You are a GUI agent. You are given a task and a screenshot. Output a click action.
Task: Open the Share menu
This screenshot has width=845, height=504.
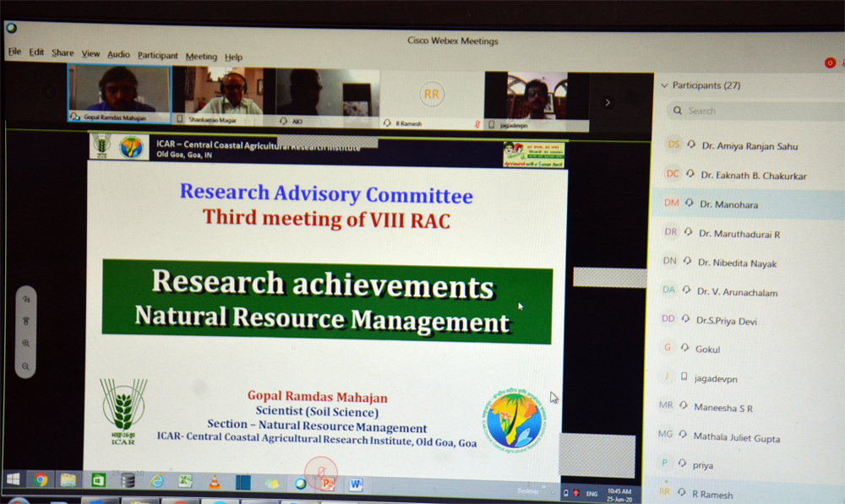tap(63, 53)
